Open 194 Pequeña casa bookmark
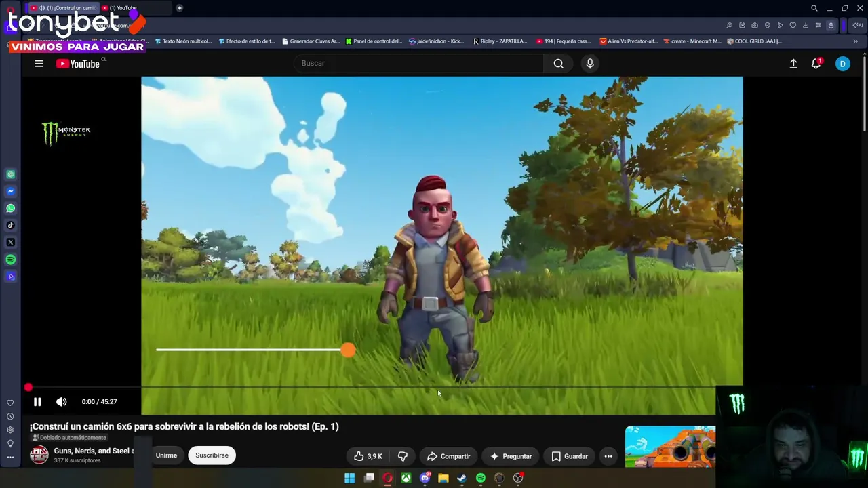 (x=564, y=41)
